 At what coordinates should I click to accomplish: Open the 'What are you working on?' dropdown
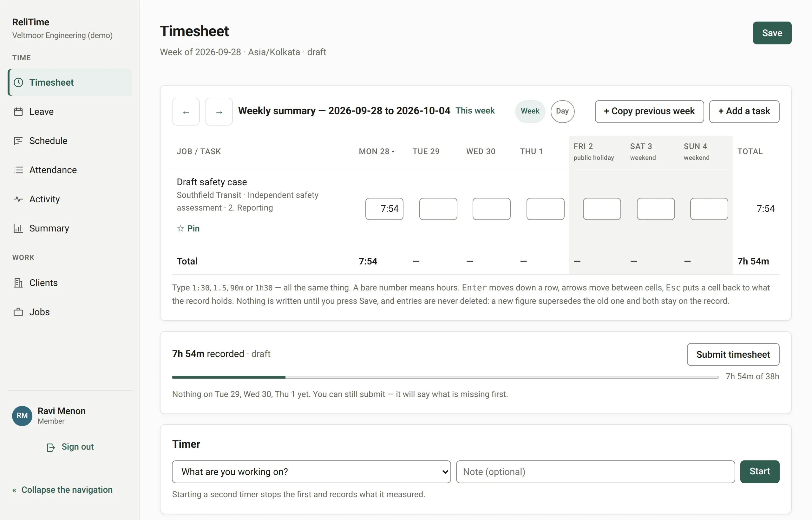(311, 472)
